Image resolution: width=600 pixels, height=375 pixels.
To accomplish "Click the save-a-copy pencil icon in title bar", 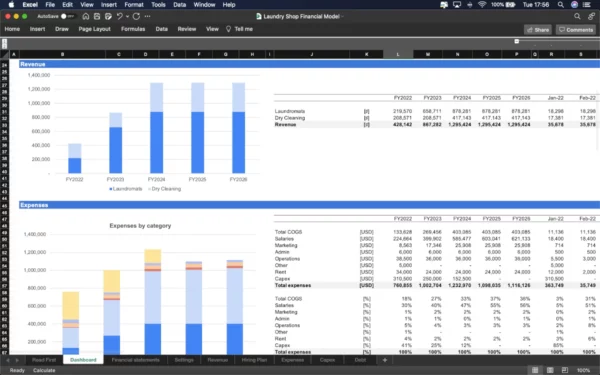I will point(108,16).
